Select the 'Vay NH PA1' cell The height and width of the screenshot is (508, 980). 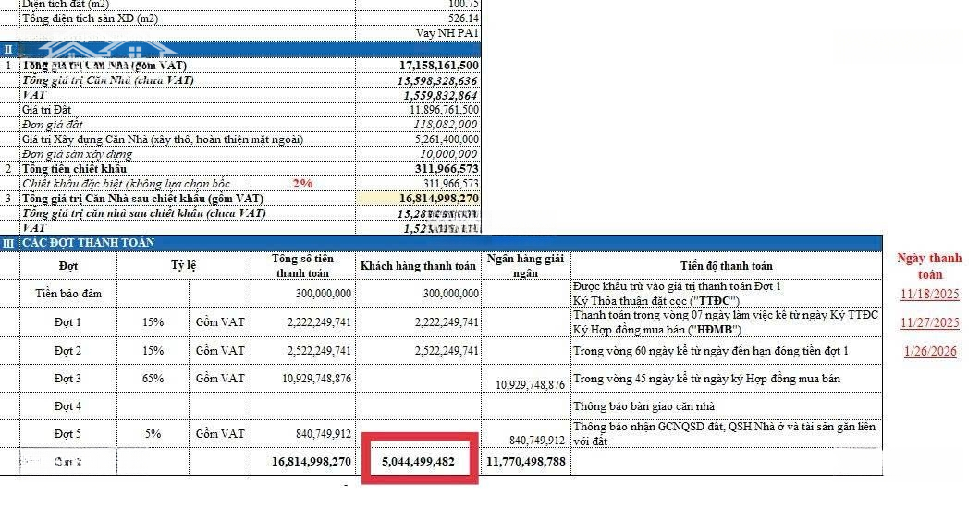point(447,33)
